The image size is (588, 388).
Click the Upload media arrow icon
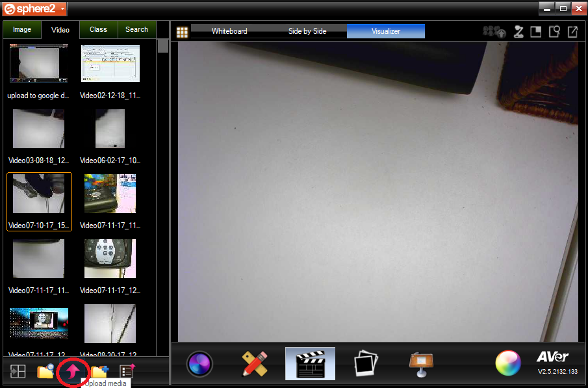[x=71, y=371]
